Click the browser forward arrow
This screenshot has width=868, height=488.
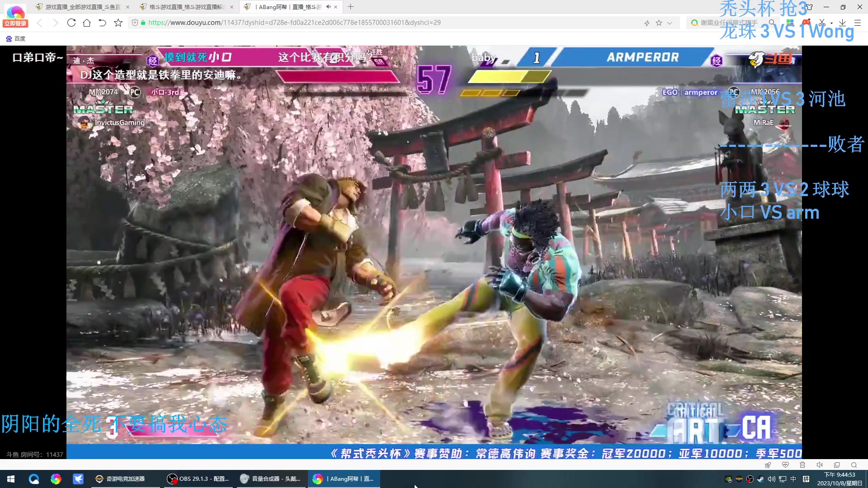point(56,23)
